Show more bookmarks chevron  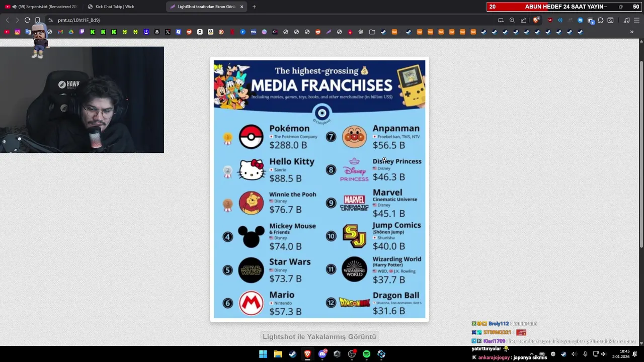coord(631,32)
